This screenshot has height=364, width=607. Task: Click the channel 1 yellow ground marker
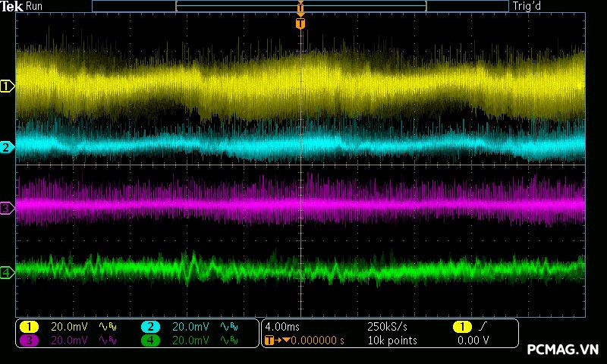coord(7,86)
